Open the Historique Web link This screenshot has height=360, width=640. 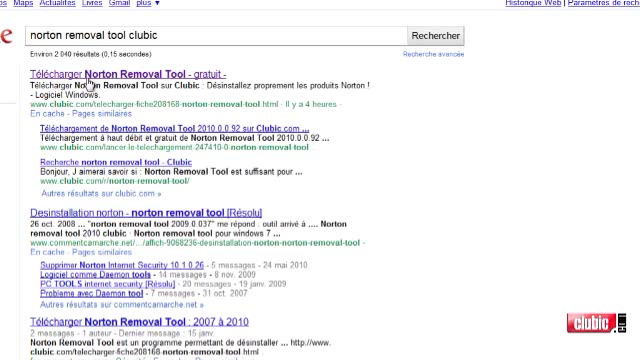click(533, 3)
